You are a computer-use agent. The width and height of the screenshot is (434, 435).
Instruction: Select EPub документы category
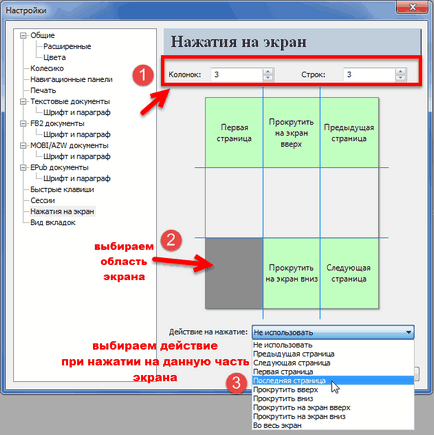coord(59,167)
